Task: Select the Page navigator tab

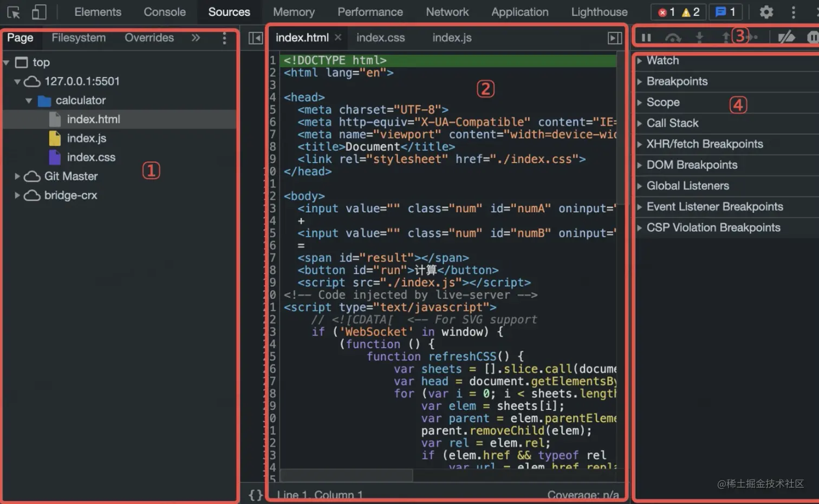Action: click(20, 37)
